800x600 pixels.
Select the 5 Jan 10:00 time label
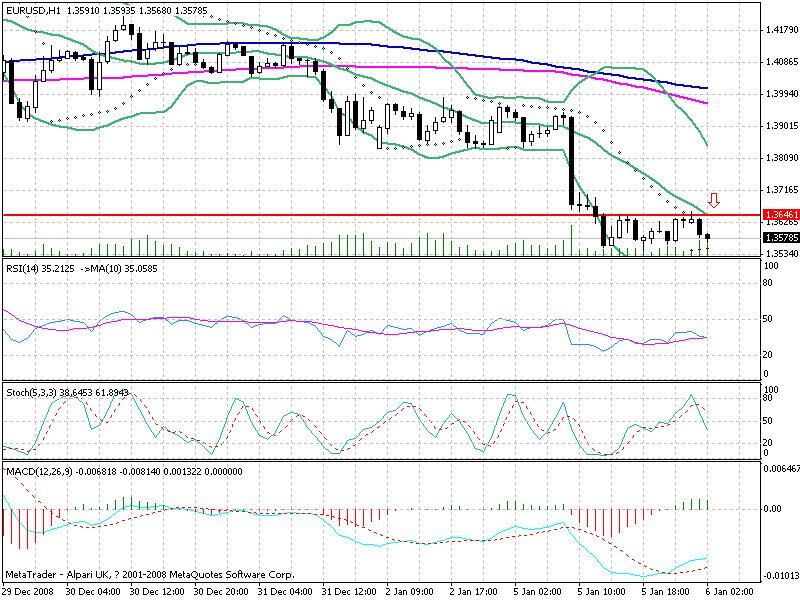point(602,591)
